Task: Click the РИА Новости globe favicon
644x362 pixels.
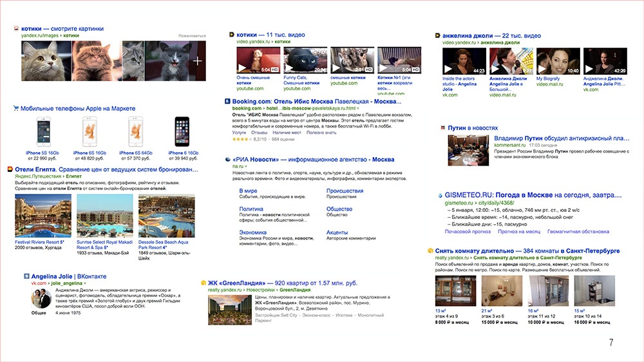Action: point(227,160)
